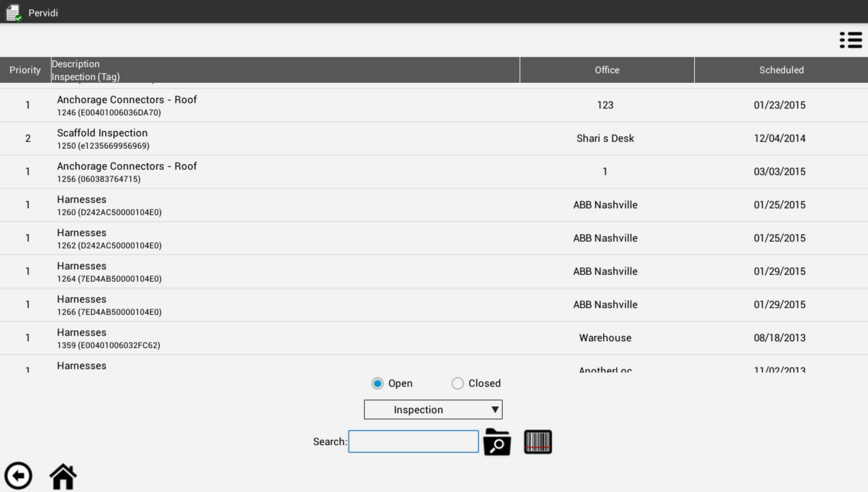Open Scaffold Inspection 1250 row
Viewport: 868px width, 492px height.
[x=102, y=138]
